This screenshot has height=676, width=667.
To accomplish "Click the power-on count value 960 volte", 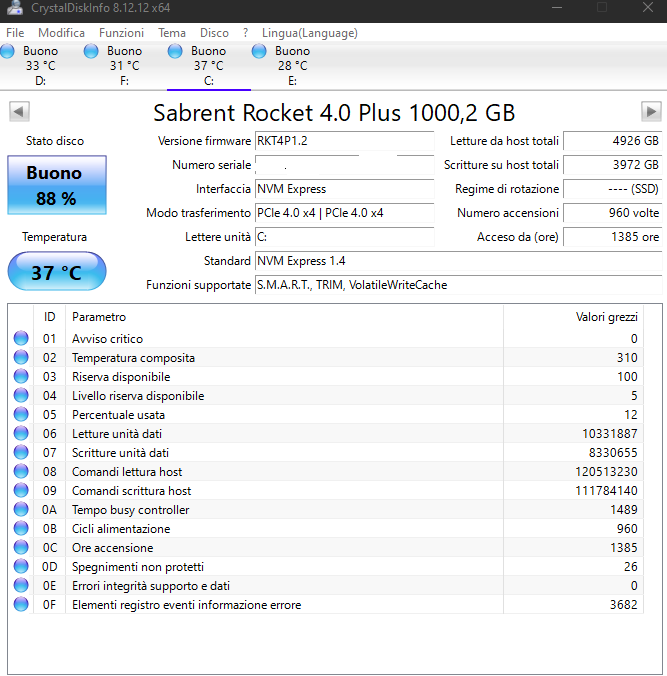I will click(613, 213).
